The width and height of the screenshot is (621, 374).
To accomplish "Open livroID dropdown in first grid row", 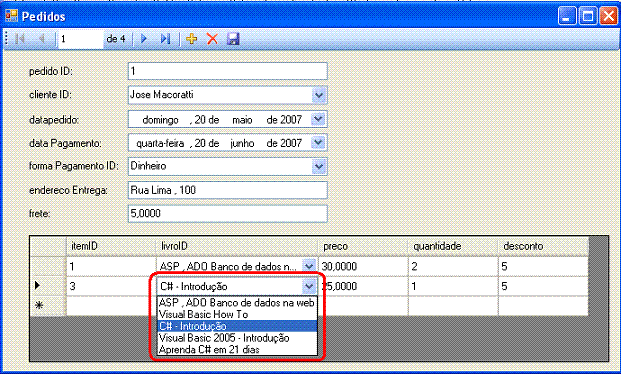I will point(309,266).
